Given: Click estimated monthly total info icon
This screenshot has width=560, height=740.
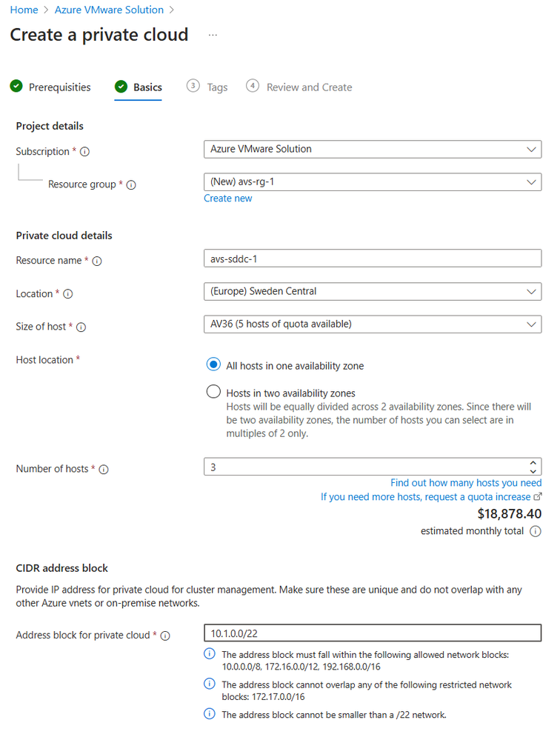Looking at the screenshot, I should pyautogui.click(x=536, y=531).
